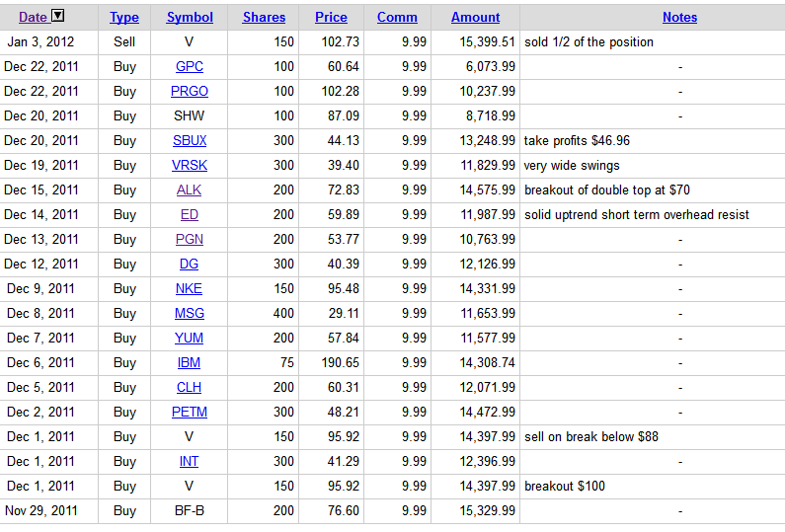
Task: Click note 'solid uptrend short term overhead resist'
Action: coord(636,215)
